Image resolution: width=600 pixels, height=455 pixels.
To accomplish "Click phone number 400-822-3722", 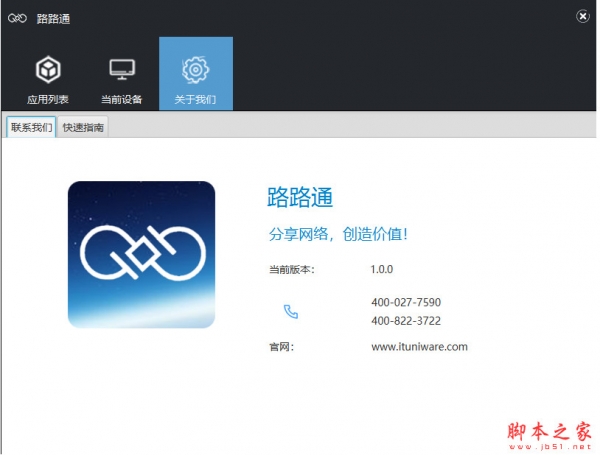I will pyautogui.click(x=406, y=321).
